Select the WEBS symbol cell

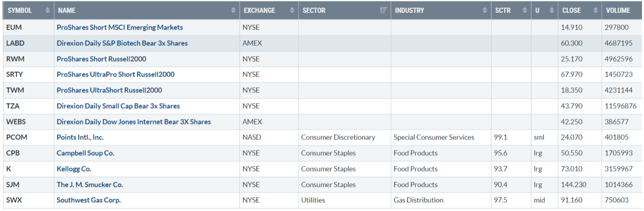[x=16, y=122]
